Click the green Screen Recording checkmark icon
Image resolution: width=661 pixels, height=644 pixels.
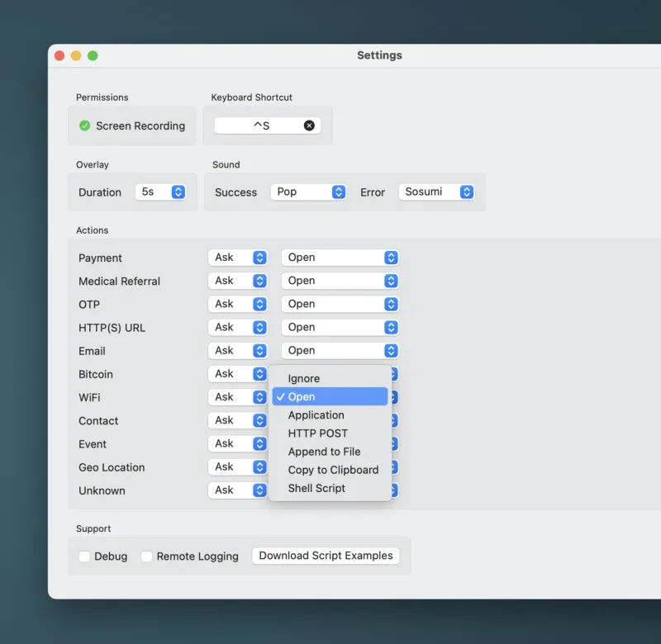pyautogui.click(x=85, y=125)
